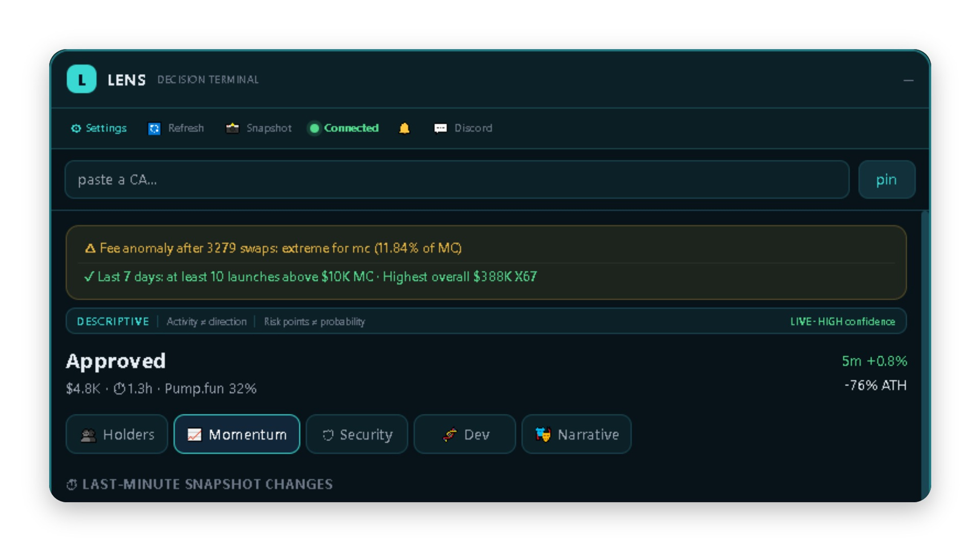Click the LIVE - HIGH confidence indicator
Viewport: 980px width, 551px height.
[x=843, y=321]
